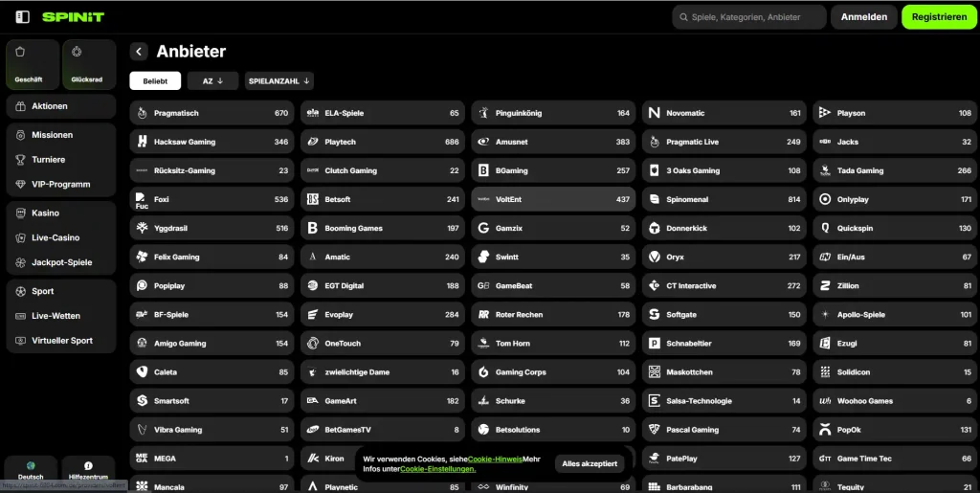Open the Woohoo Games provider row

[895, 400]
